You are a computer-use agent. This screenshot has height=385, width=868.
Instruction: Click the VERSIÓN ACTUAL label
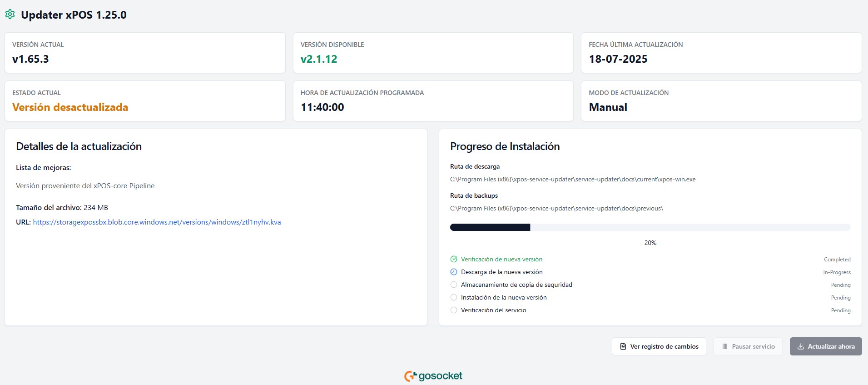[38, 45]
